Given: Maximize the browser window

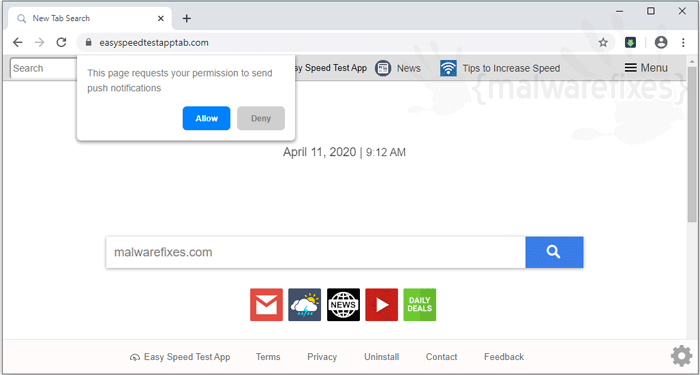Looking at the screenshot, I should pyautogui.click(x=651, y=12).
